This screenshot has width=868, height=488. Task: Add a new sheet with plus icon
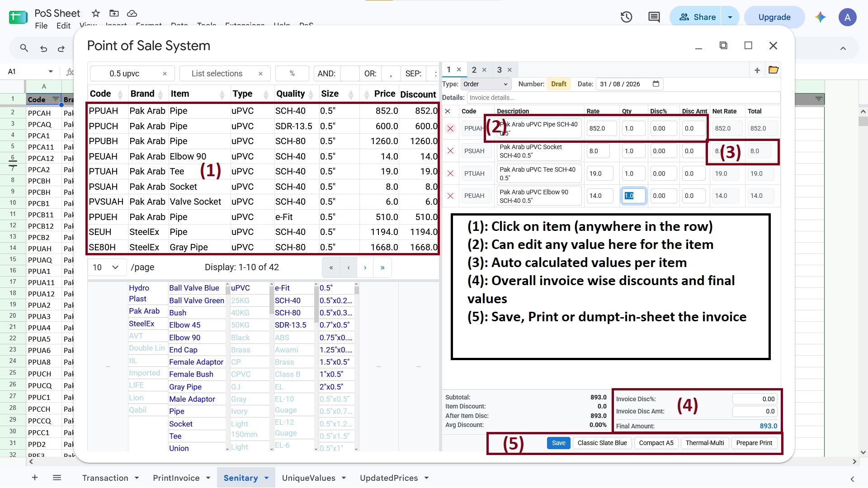34,478
